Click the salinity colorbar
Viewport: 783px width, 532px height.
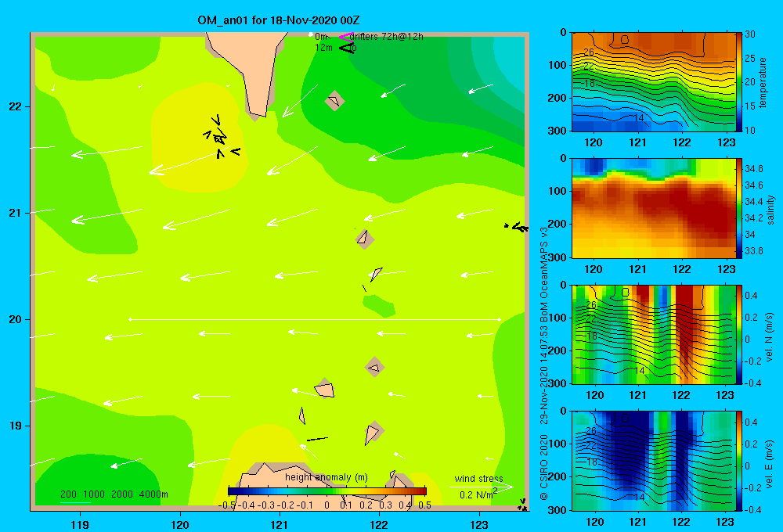(x=739, y=208)
